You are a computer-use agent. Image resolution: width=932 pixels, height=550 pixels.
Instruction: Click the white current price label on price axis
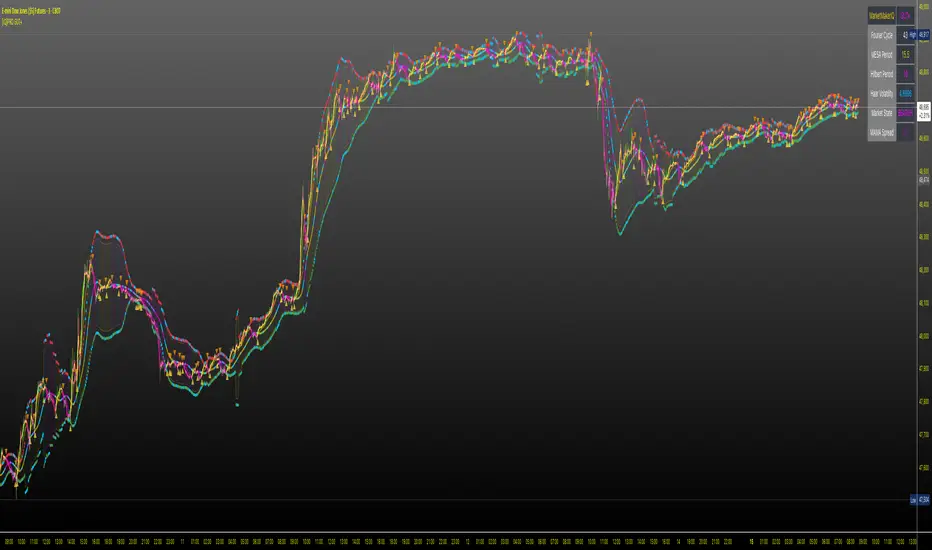[924, 111]
